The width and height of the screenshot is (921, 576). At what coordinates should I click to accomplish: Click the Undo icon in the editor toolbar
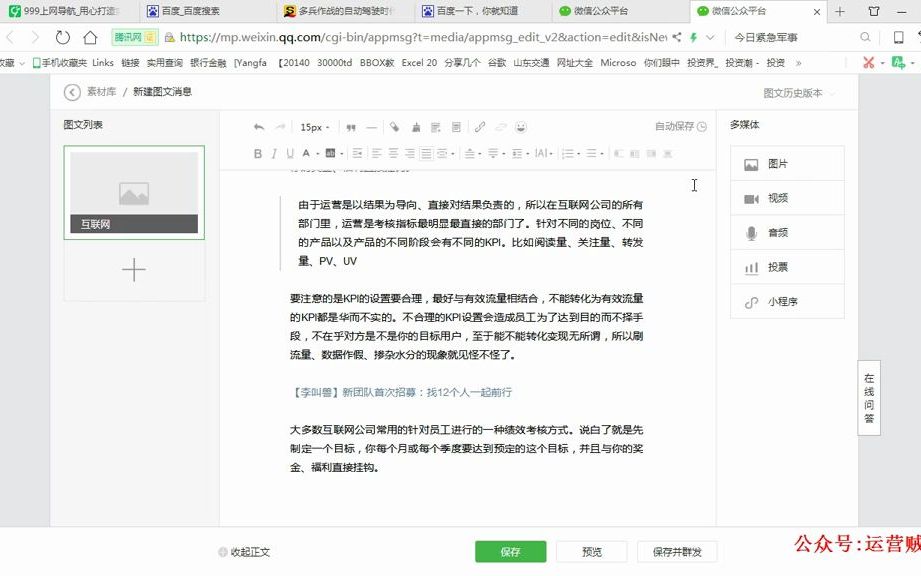coord(258,127)
